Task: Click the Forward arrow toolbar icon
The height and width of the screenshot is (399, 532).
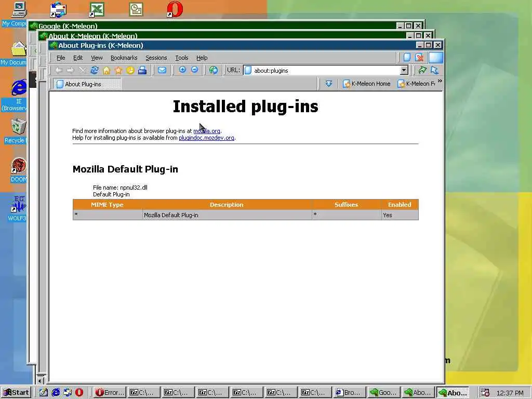Action: pos(70,70)
